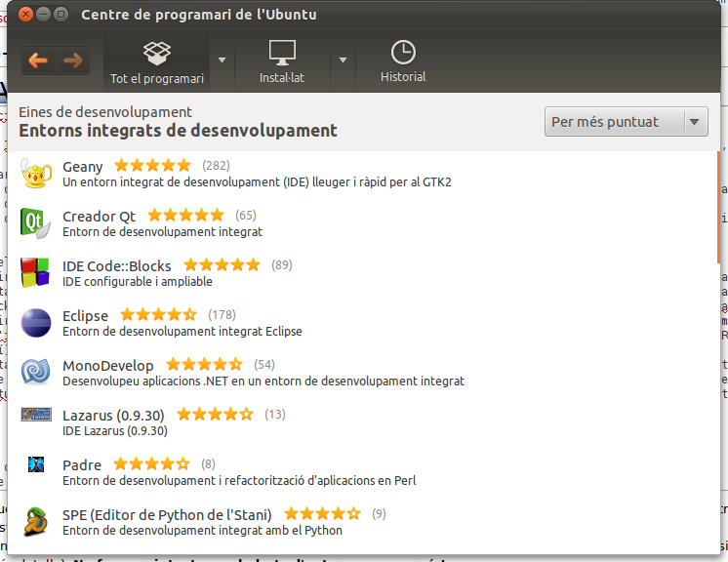Viewport: 728px width, 562px height.
Task: Click the MonoDevelop app icon
Action: pyautogui.click(x=36, y=372)
